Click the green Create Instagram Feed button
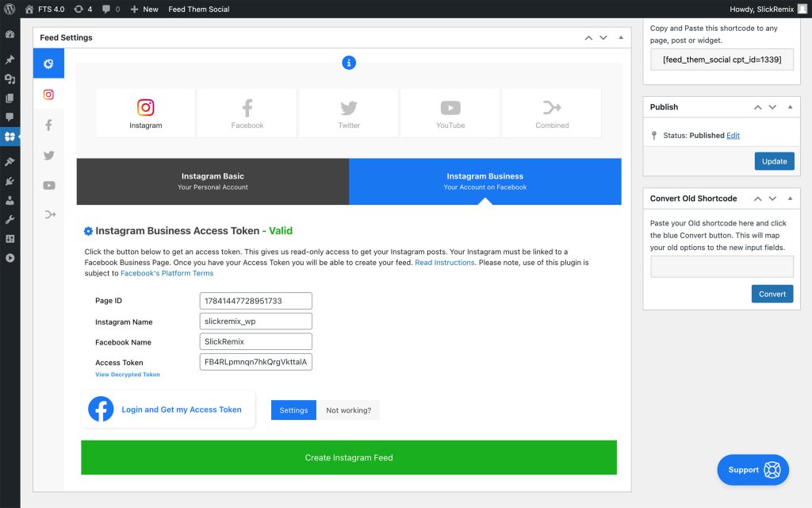This screenshot has width=812, height=508. pos(349,457)
